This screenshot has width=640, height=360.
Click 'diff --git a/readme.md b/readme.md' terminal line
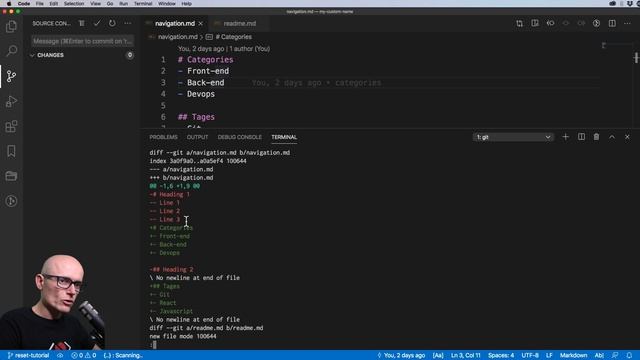206,328
